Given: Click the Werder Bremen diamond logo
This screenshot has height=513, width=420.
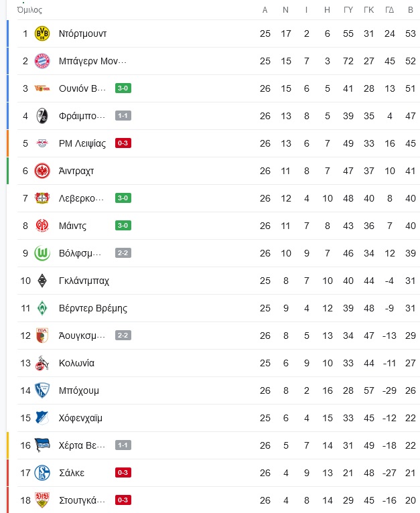Looking at the screenshot, I should [42, 308].
